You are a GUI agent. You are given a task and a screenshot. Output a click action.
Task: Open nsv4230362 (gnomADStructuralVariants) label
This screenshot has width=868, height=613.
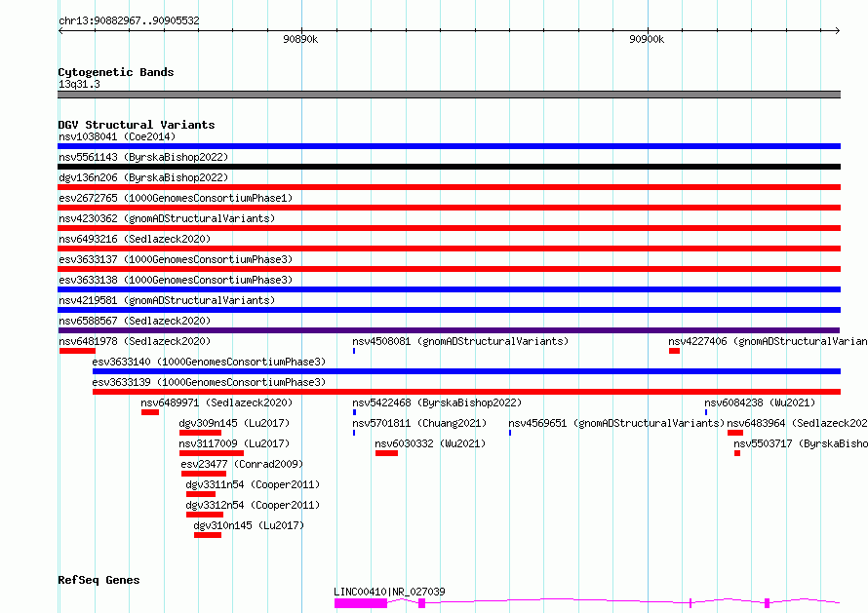tap(167, 218)
